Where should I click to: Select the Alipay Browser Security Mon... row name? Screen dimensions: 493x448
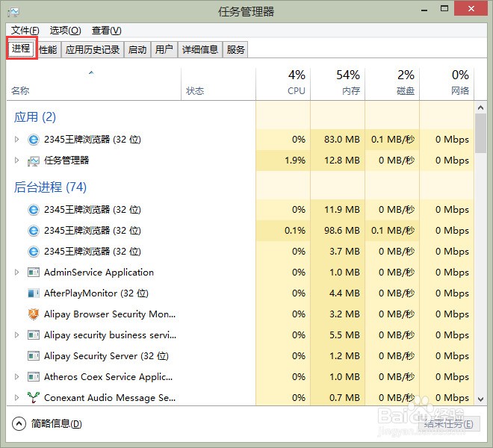(x=110, y=314)
